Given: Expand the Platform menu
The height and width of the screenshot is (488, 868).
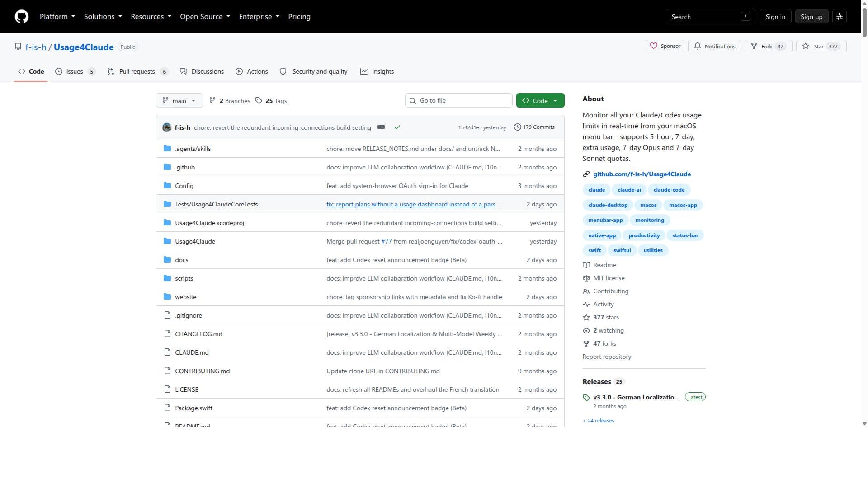Looking at the screenshot, I should coord(57,17).
